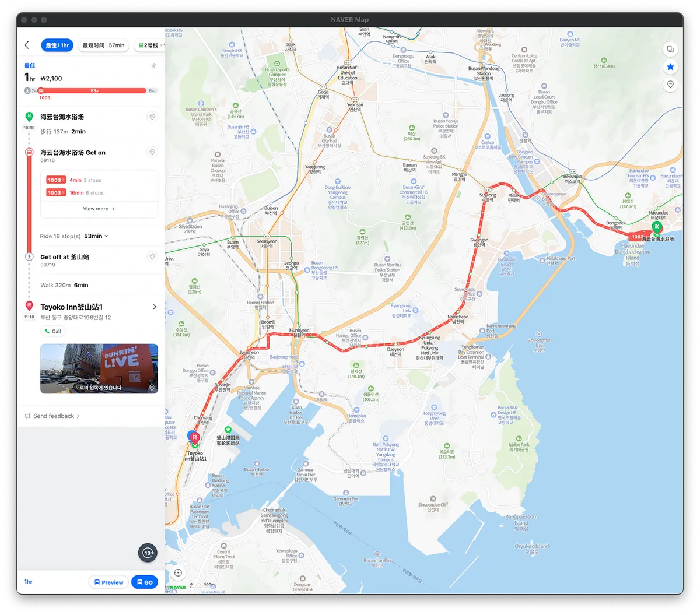Recenter the map with current location button
The width and height of the screenshot is (700, 615).
click(x=178, y=573)
